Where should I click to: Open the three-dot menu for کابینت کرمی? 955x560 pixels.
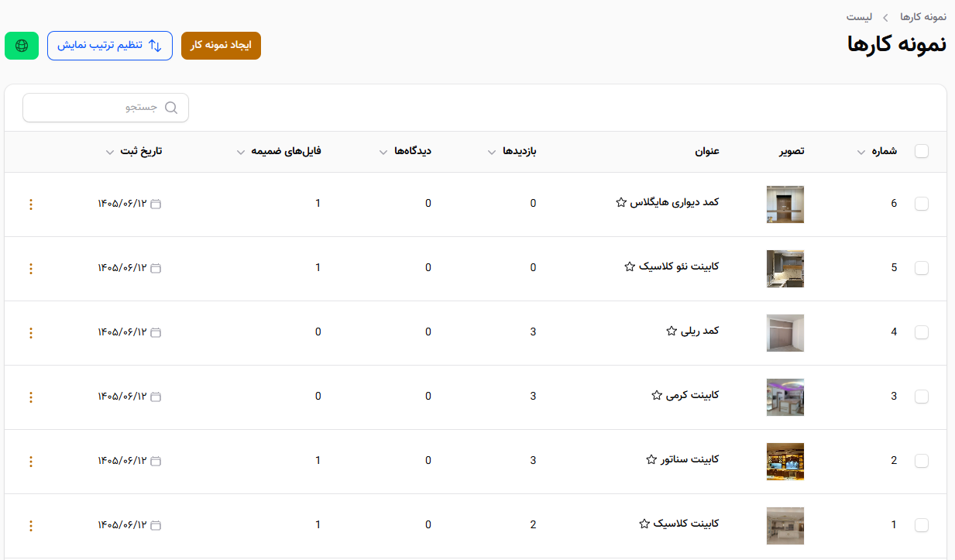coord(31,397)
